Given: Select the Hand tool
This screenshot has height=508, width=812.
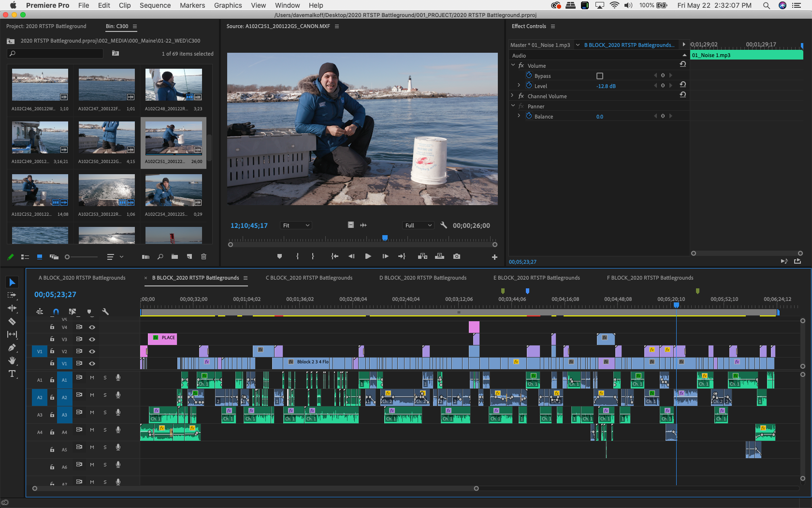Looking at the screenshot, I should [12, 360].
